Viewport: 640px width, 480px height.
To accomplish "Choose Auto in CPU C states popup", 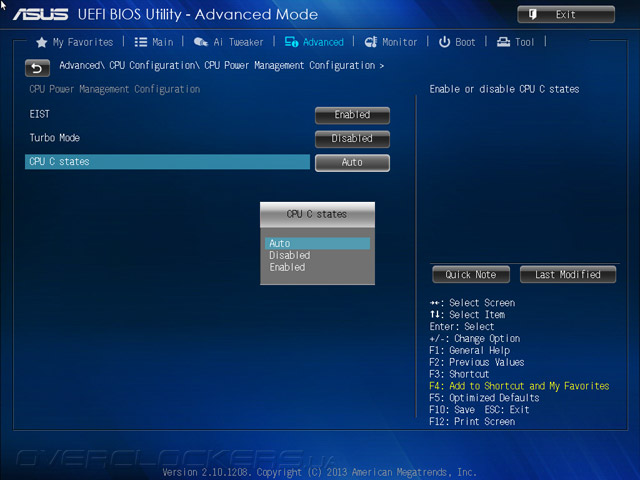I will 317,243.
